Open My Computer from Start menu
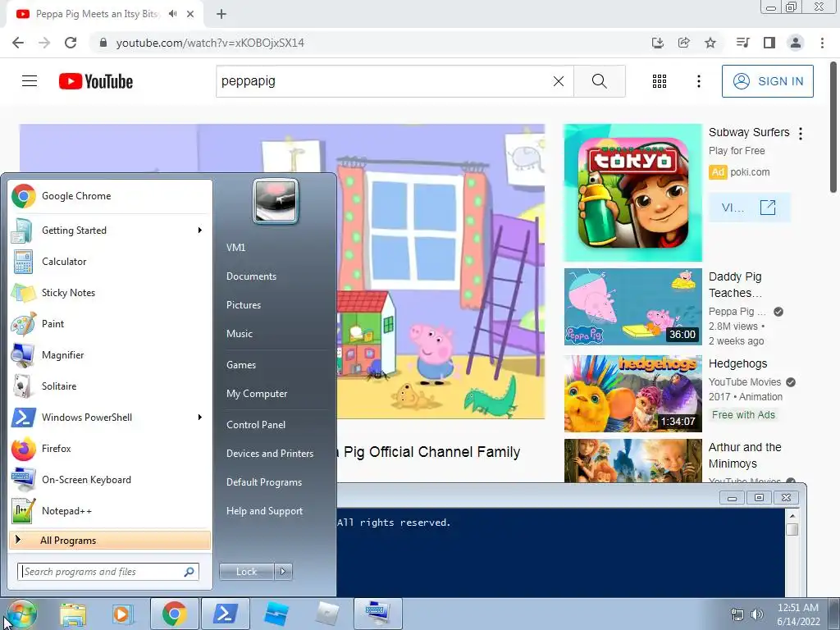 pyautogui.click(x=257, y=394)
